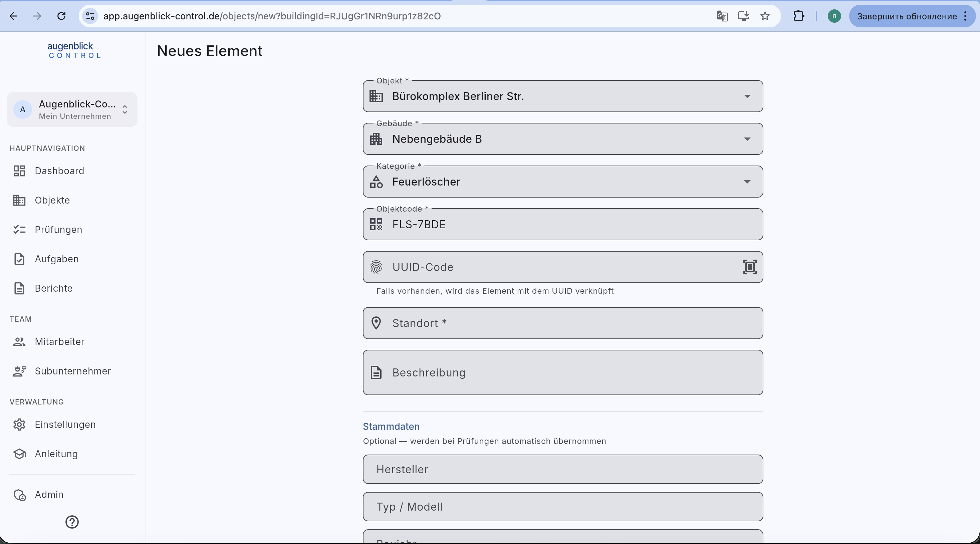Open the Gebäude dropdown arrow
980x544 pixels.
coord(747,139)
